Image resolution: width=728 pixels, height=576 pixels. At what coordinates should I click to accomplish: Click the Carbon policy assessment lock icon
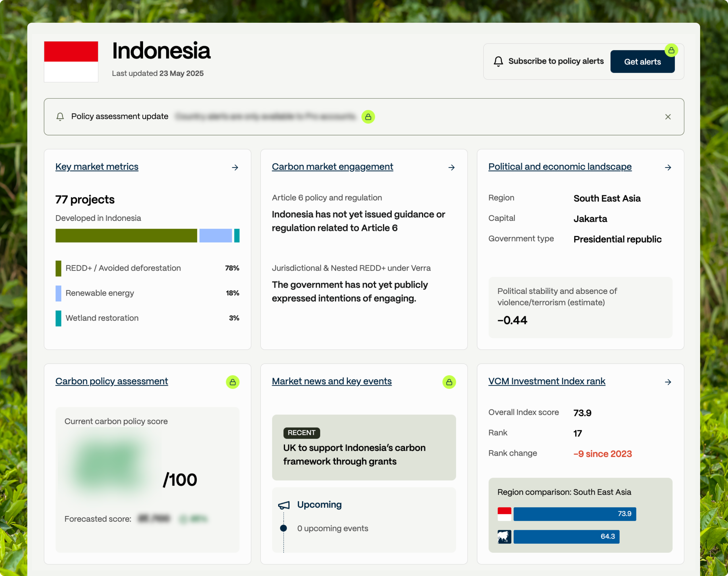click(x=232, y=382)
